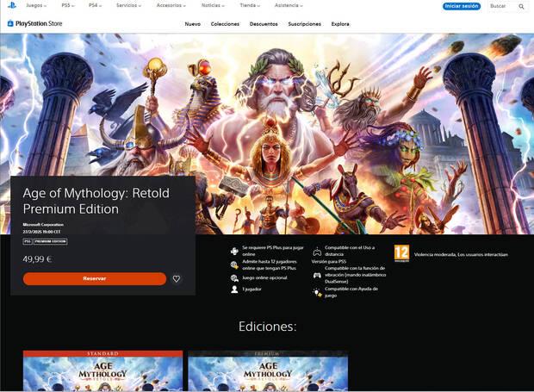Expand the PS5 dropdown menu
The width and height of the screenshot is (534, 392).
68,5
